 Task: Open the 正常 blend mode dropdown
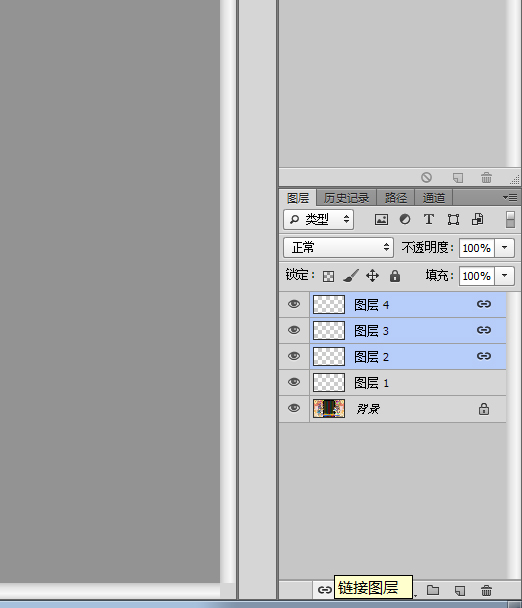coord(339,247)
